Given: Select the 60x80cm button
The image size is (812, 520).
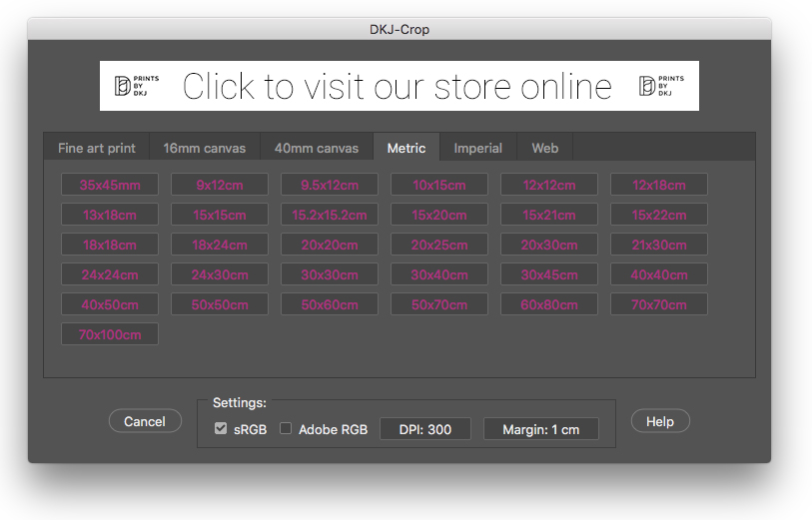Looking at the screenshot, I should tap(549, 304).
